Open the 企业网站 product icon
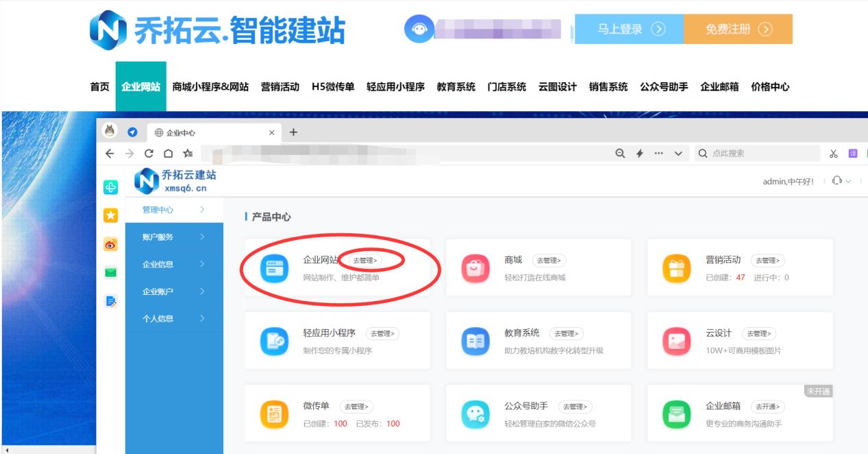Image resolution: width=868 pixels, height=454 pixels. [x=275, y=268]
